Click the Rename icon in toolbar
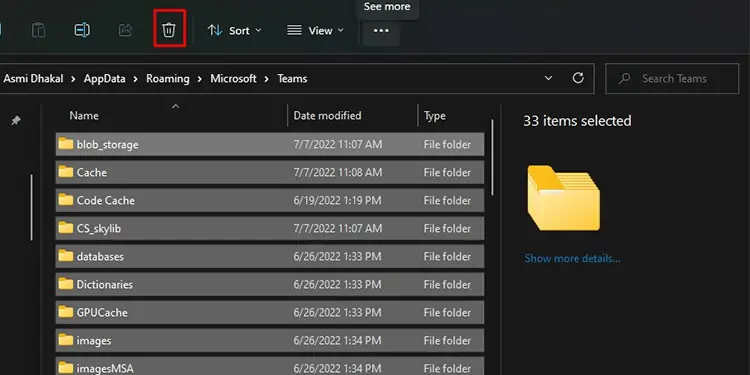Image resolution: width=750 pixels, height=375 pixels. point(82,30)
